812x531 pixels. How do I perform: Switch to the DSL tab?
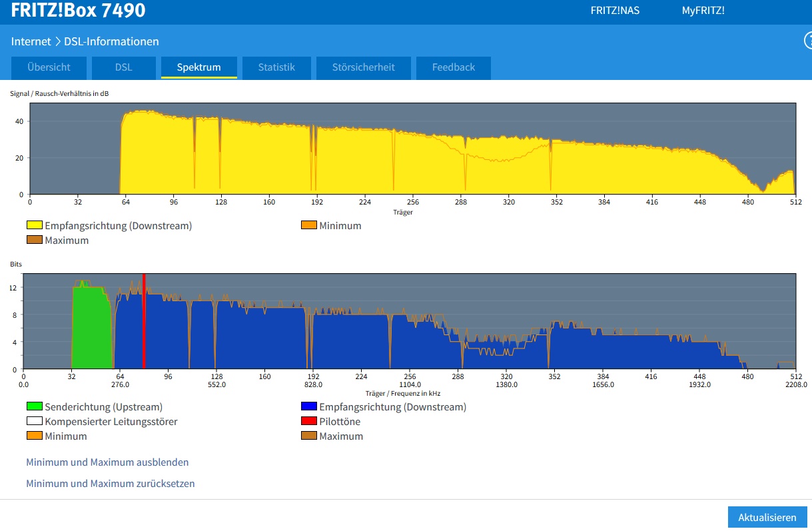tap(124, 67)
